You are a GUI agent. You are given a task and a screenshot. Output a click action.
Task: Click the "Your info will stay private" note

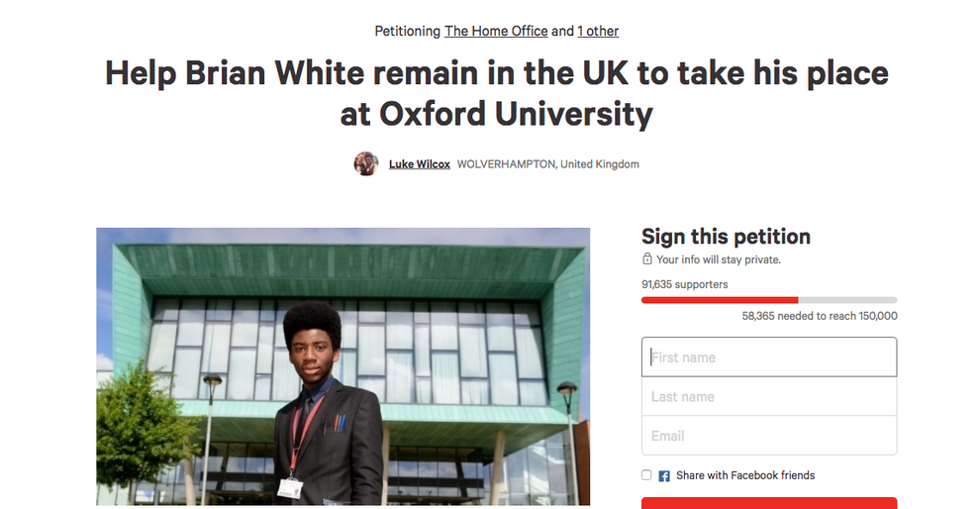pyautogui.click(x=719, y=259)
